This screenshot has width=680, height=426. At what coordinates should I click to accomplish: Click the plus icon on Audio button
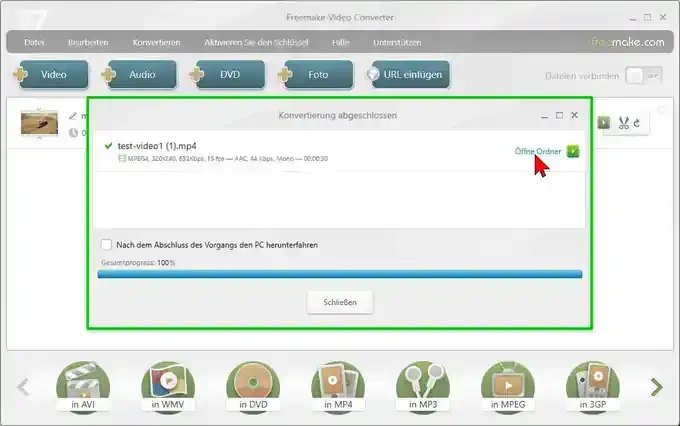[108, 74]
